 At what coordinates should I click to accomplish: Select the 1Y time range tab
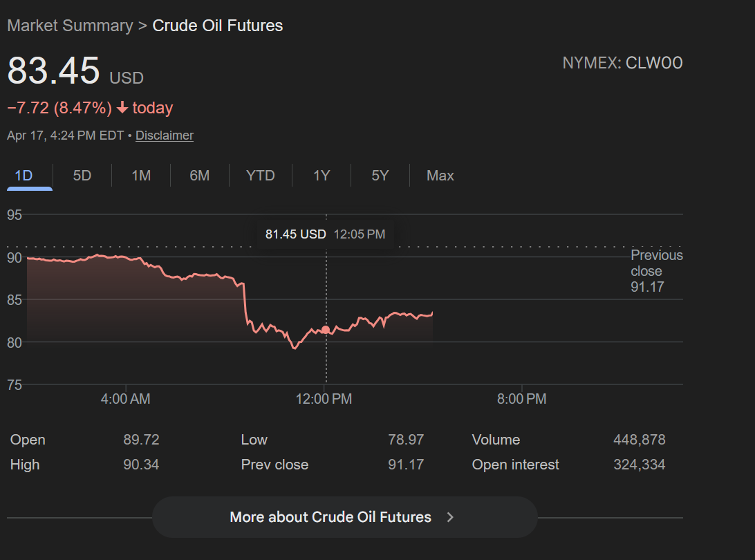pos(321,176)
